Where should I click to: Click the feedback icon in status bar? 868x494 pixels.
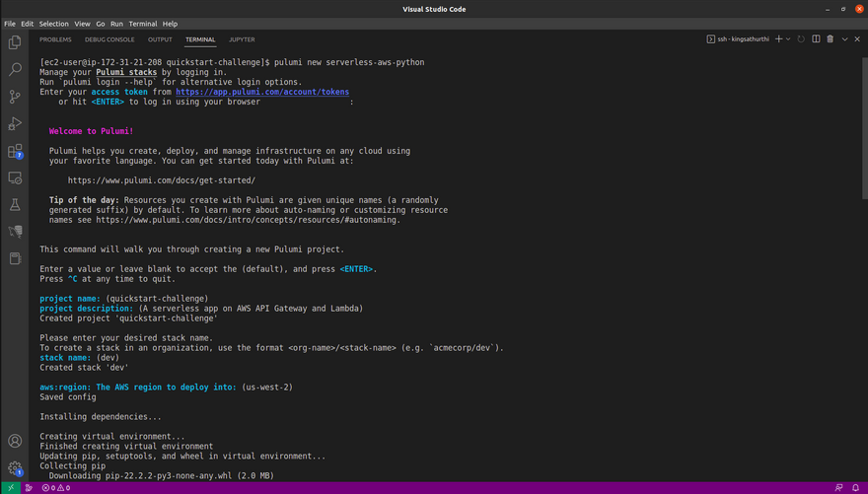coord(838,488)
